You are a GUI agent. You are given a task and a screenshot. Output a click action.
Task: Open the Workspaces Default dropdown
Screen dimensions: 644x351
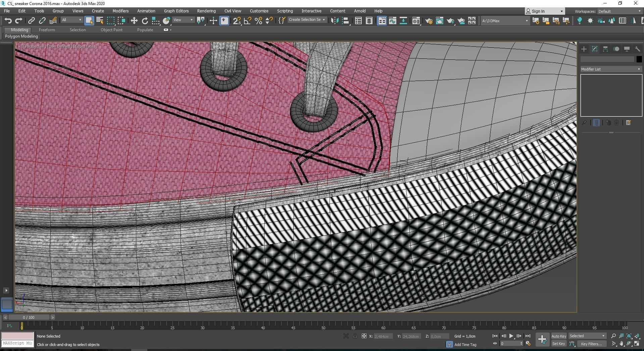pos(619,11)
